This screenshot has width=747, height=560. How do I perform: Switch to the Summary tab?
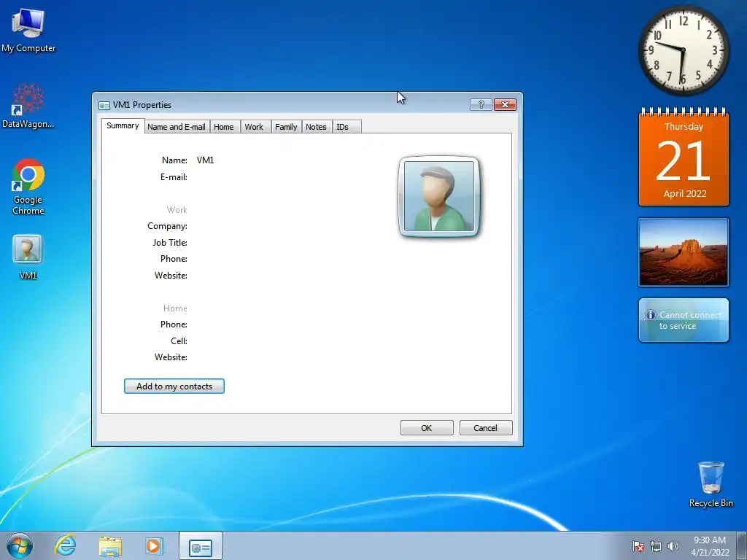pyautogui.click(x=123, y=125)
